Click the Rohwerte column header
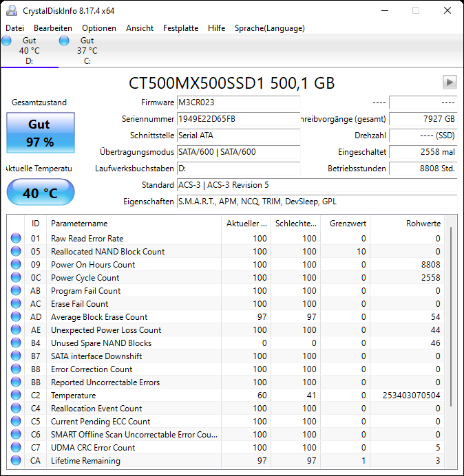The image size is (464, 476). tap(407, 224)
